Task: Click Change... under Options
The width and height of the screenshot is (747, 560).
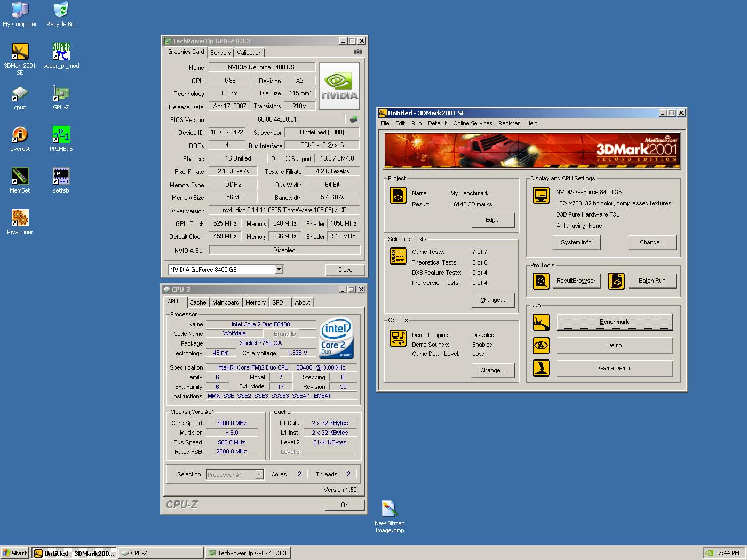Action: point(493,370)
